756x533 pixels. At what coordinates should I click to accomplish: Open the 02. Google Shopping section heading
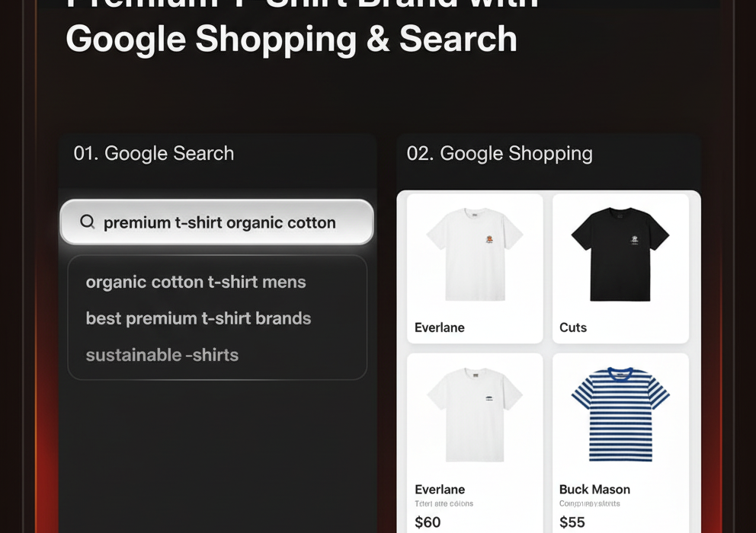click(x=499, y=153)
